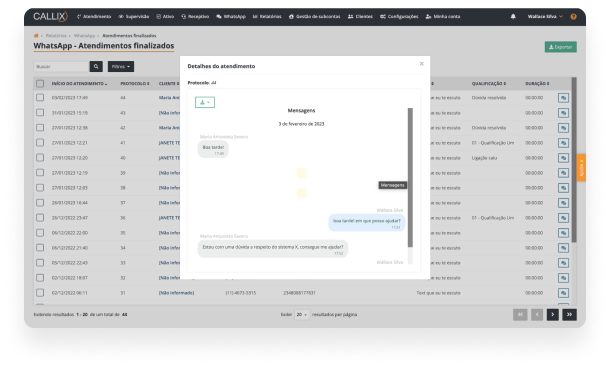Check the row dated 26/01/2023 16:44
Image resolution: width=610 pixels, height=368 pixels.
click(40, 203)
